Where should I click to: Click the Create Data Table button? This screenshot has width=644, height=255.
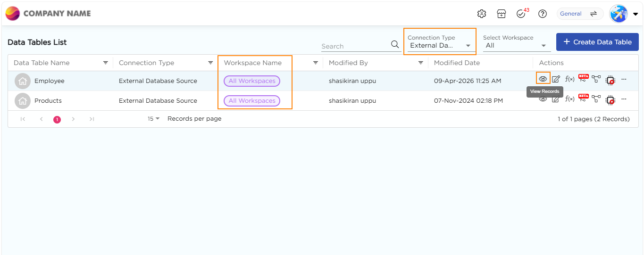click(x=597, y=42)
